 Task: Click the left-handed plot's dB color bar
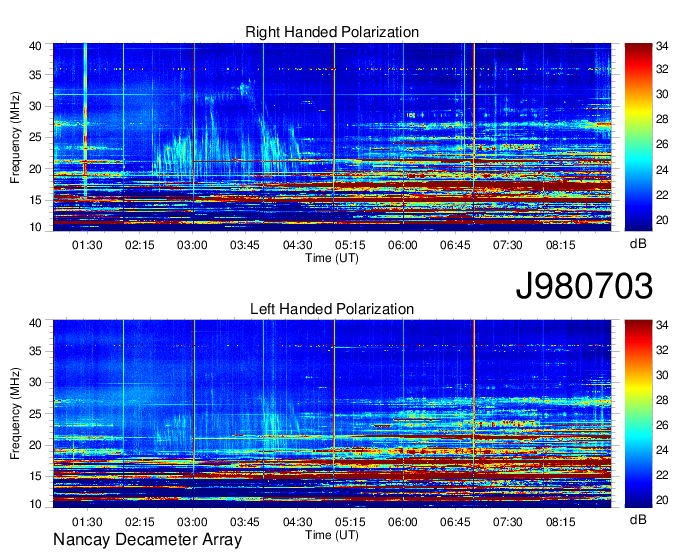pyautogui.click(x=638, y=414)
